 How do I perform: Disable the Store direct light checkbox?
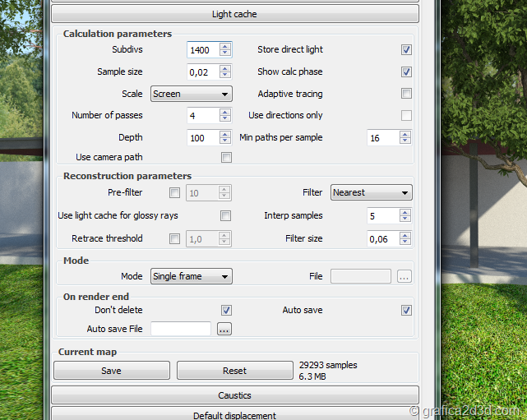[x=406, y=50]
